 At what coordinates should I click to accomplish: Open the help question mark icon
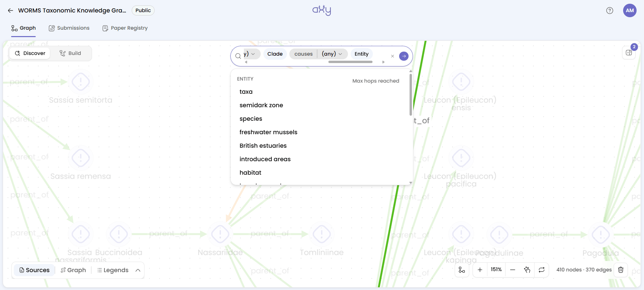click(610, 10)
